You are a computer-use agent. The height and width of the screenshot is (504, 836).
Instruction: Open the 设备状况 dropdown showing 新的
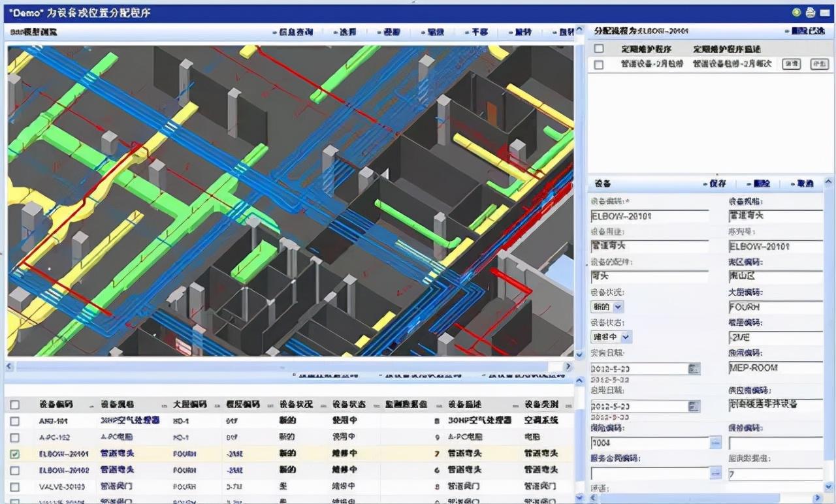click(619, 307)
